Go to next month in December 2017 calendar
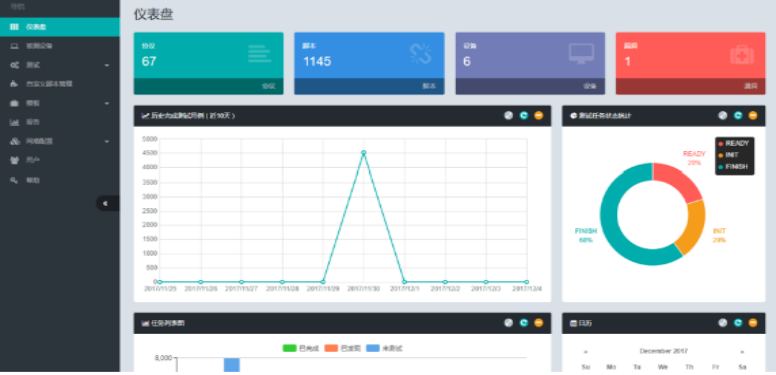776x375 pixels. click(x=742, y=352)
